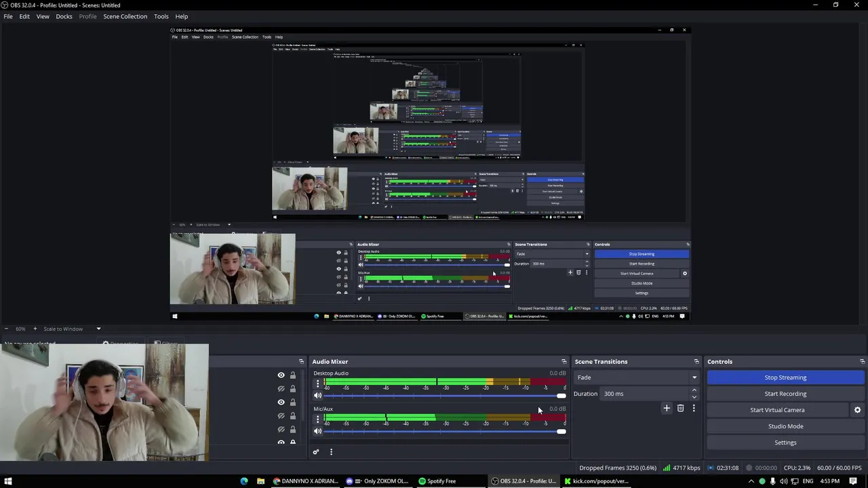Toggle the lock on the fifth source
Viewport: 868px width, 488px height.
click(293, 429)
